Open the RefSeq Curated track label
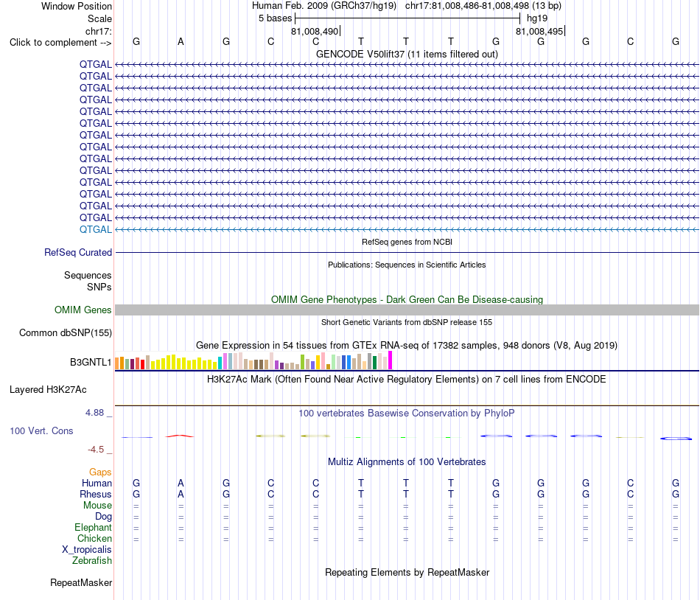Image resolution: width=700 pixels, height=600 pixels. click(78, 252)
